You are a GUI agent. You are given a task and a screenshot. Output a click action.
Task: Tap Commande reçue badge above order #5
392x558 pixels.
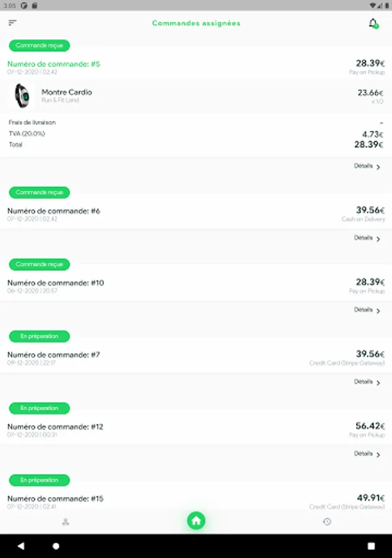pos(40,45)
